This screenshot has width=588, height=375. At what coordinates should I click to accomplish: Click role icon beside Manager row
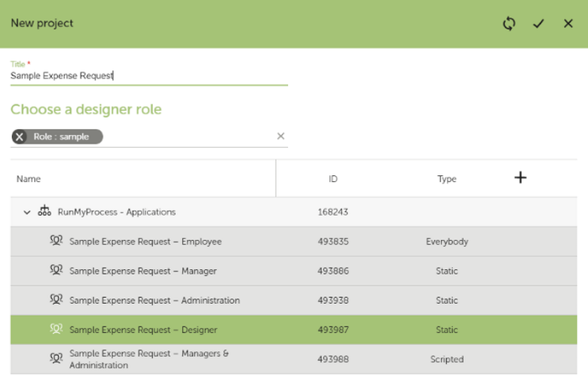pos(56,270)
